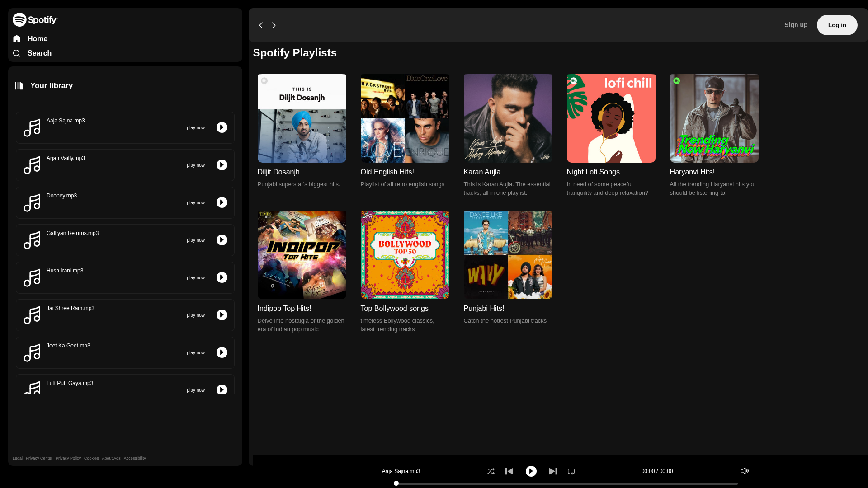868x488 pixels.
Task: Open the Indipop Top Hits playlist cover
Action: (x=302, y=255)
